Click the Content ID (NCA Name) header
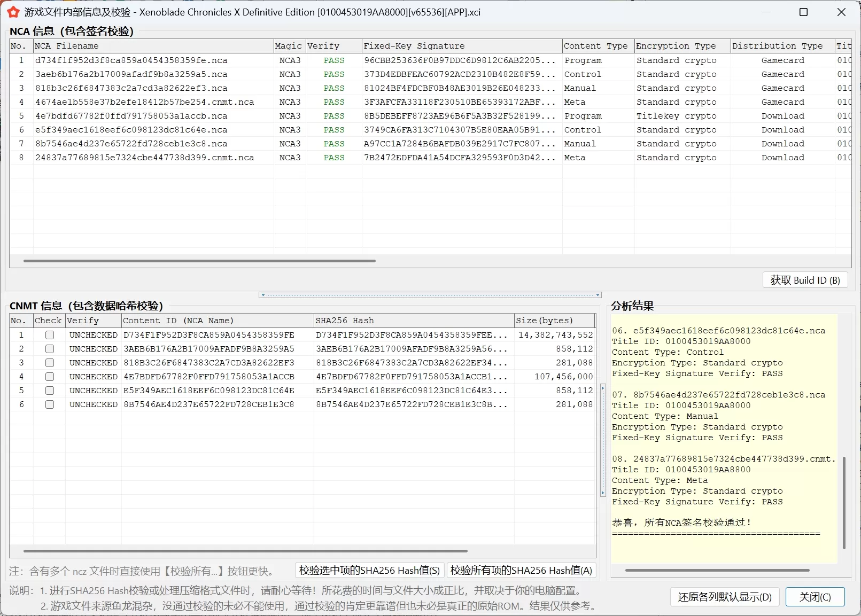This screenshot has width=861, height=616. click(x=218, y=321)
